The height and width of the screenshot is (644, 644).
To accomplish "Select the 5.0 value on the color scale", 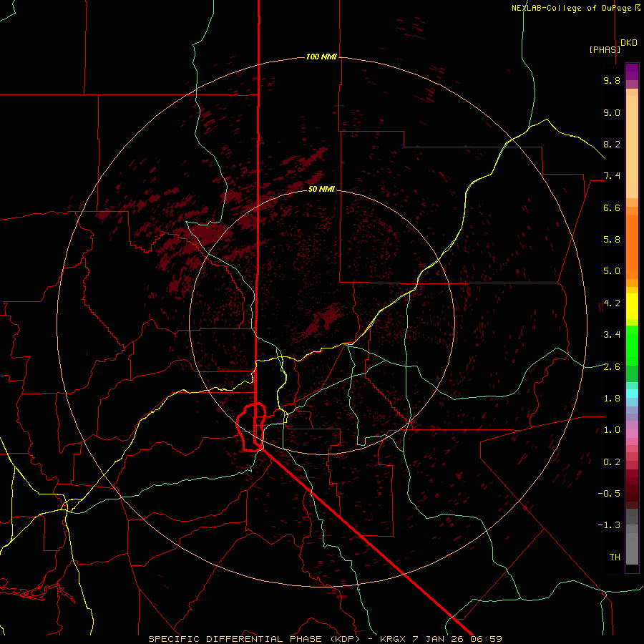I will (612, 271).
